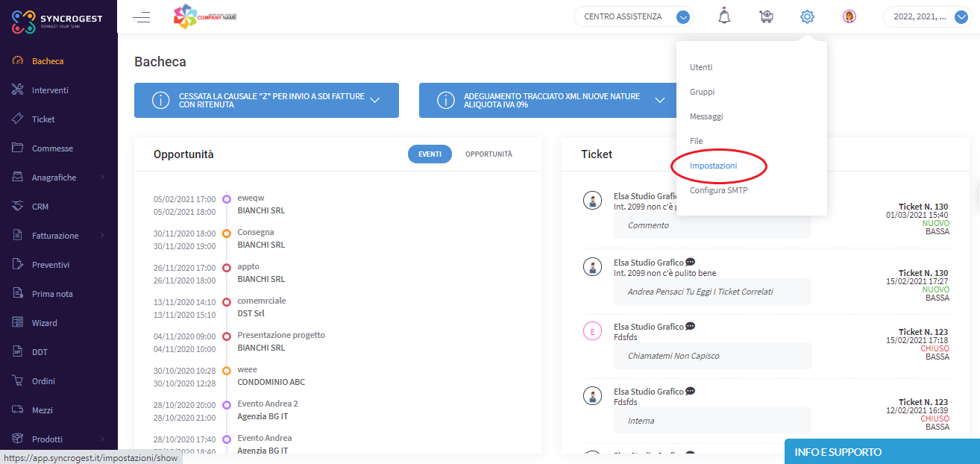Toggle the hamburger menu icon
This screenshot has width=980, height=464.
point(141,17)
